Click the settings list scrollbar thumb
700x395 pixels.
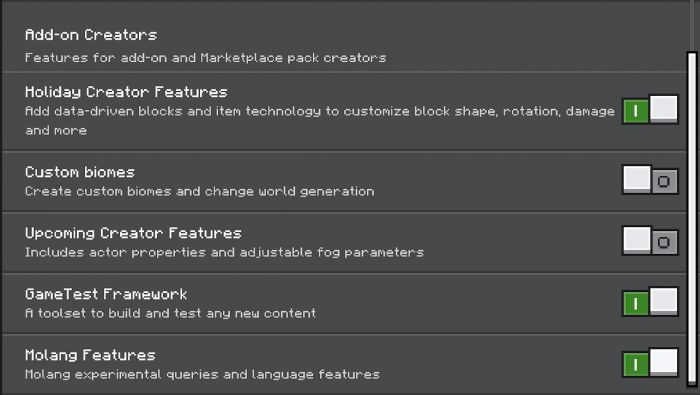pos(692,219)
